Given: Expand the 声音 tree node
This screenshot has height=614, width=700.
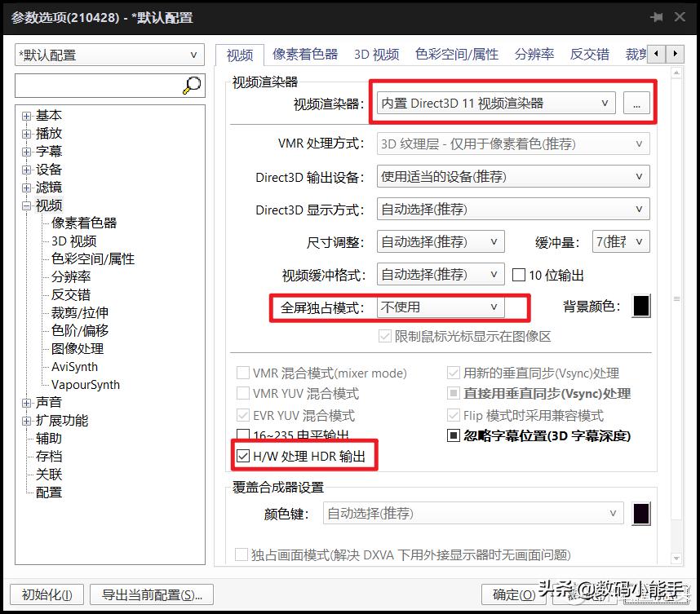Looking at the screenshot, I should (x=25, y=402).
